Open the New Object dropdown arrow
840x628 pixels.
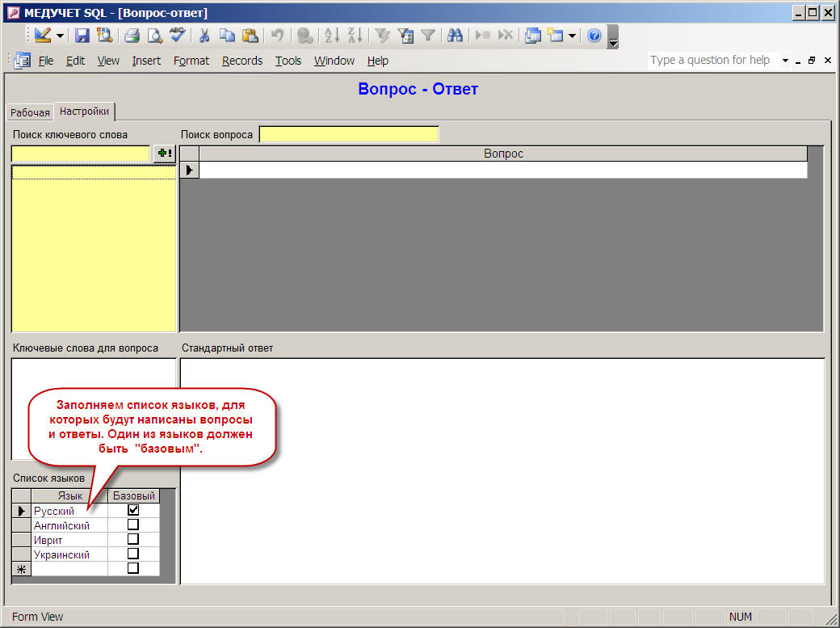[572, 36]
